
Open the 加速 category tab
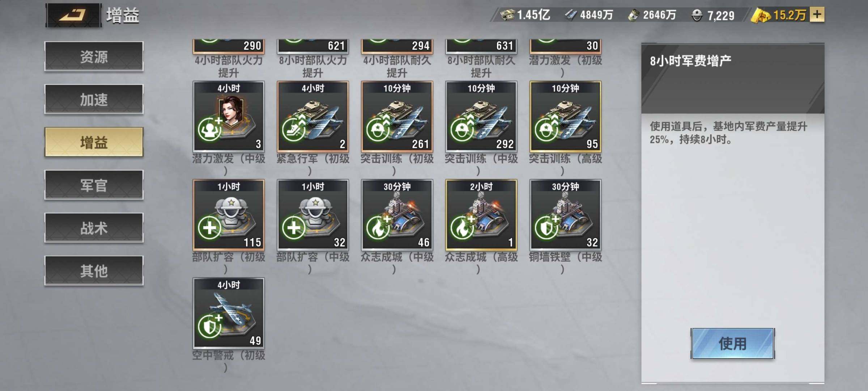[94, 99]
